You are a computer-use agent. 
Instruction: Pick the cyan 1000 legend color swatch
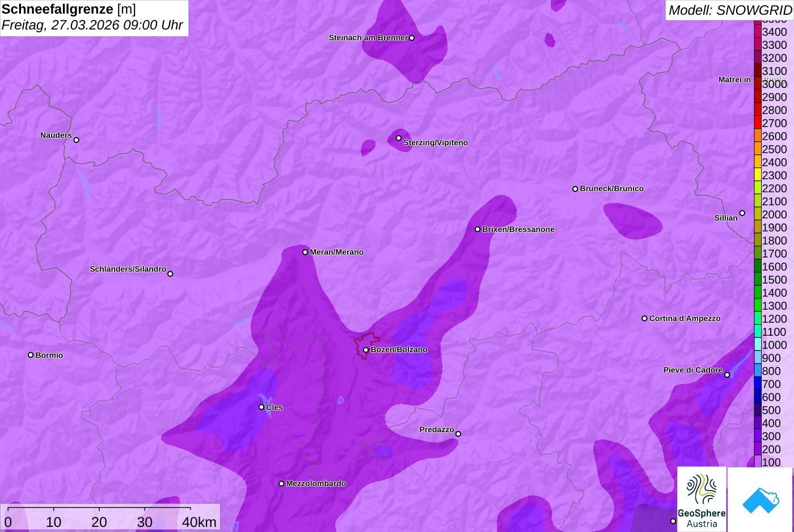tap(758, 344)
